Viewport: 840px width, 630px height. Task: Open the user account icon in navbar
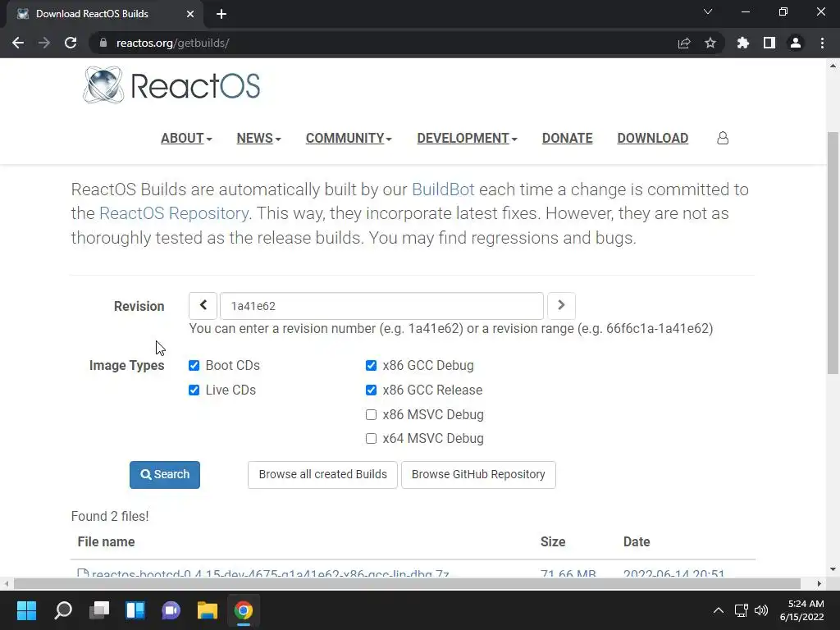[x=723, y=138]
